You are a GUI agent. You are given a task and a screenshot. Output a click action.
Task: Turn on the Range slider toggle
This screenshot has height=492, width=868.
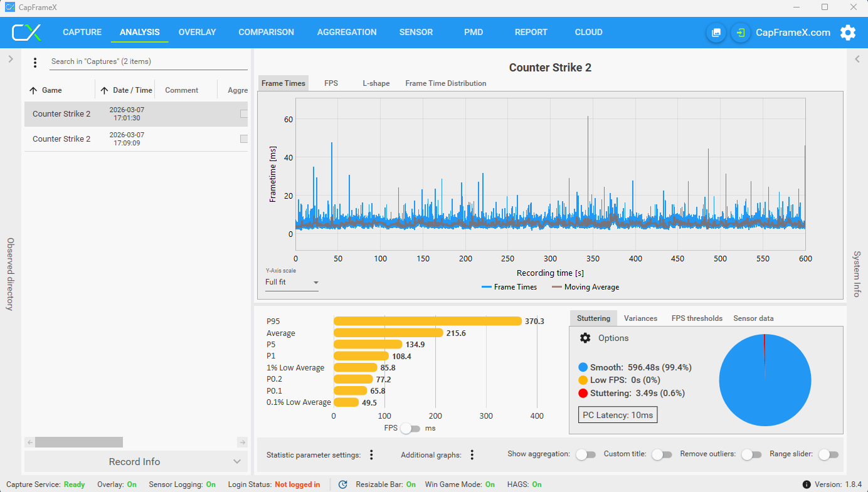828,454
